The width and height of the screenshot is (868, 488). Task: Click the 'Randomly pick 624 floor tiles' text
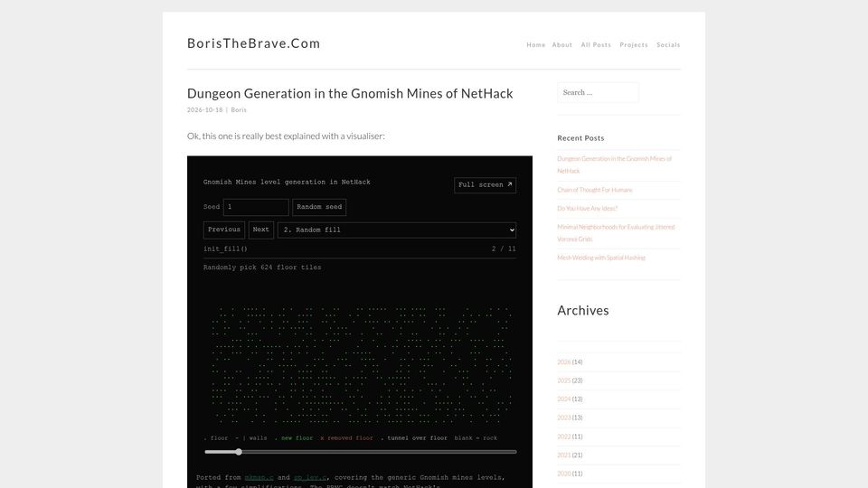[x=262, y=267]
